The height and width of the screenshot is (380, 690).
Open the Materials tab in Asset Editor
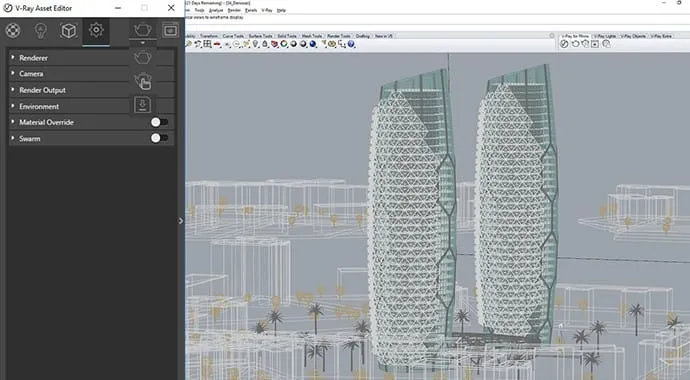pyautogui.click(x=13, y=30)
